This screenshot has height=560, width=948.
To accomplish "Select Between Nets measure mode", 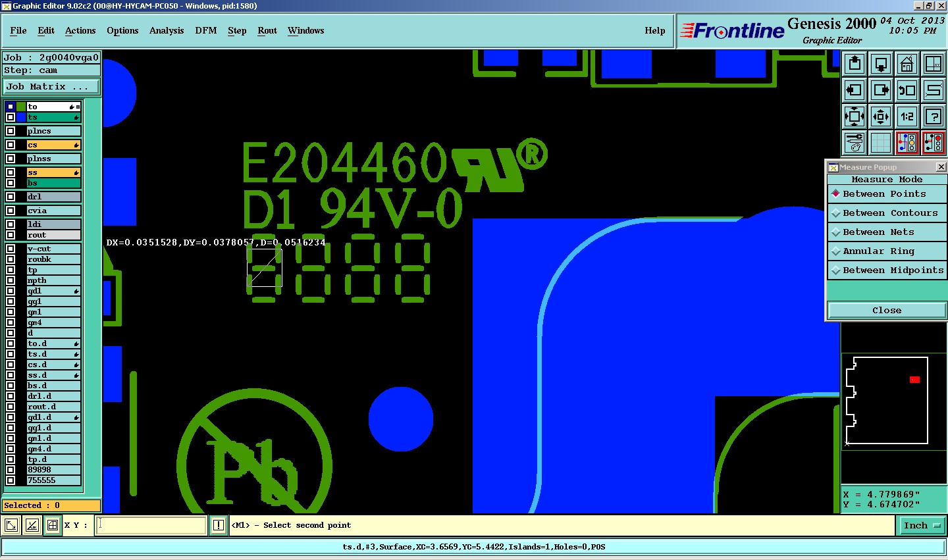I will [886, 232].
